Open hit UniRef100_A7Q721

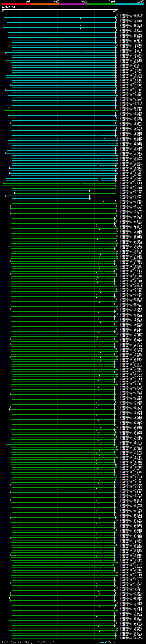pos(131,20)
